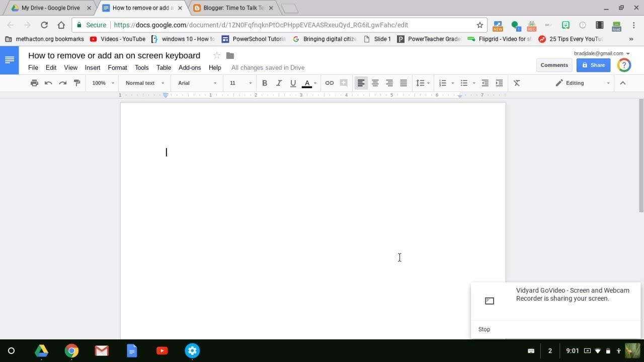Select the Paint format tool
The width and height of the screenshot is (644, 362).
click(77, 83)
